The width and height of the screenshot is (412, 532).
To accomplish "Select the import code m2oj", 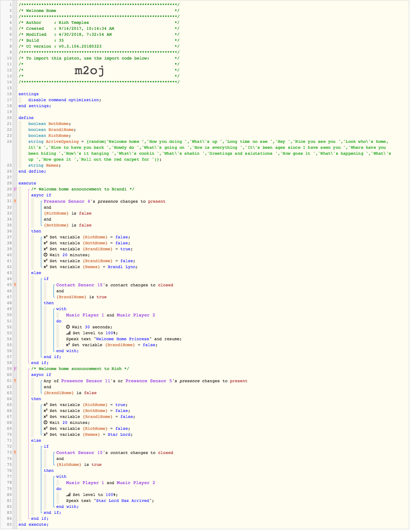I will pos(90,71).
